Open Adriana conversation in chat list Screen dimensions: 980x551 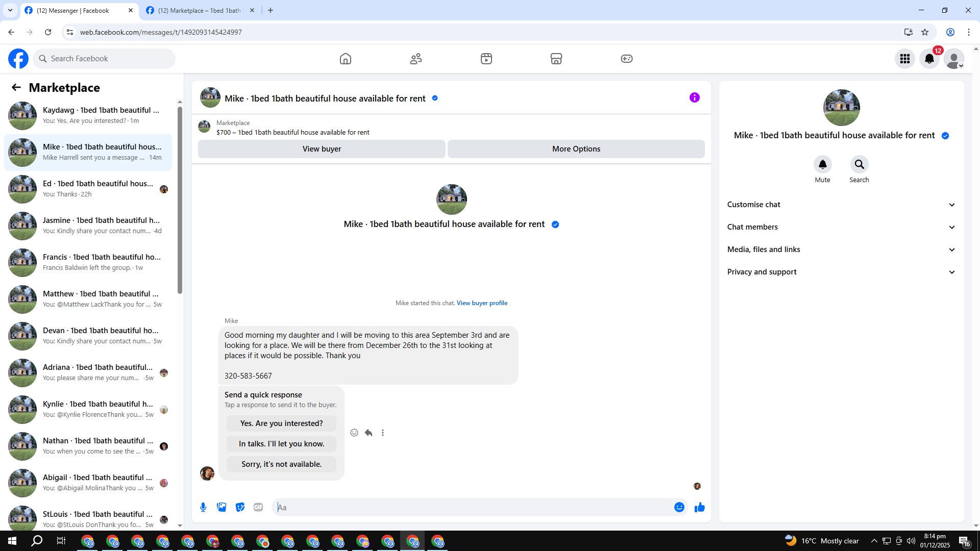pyautogui.click(x=88, y=372)
